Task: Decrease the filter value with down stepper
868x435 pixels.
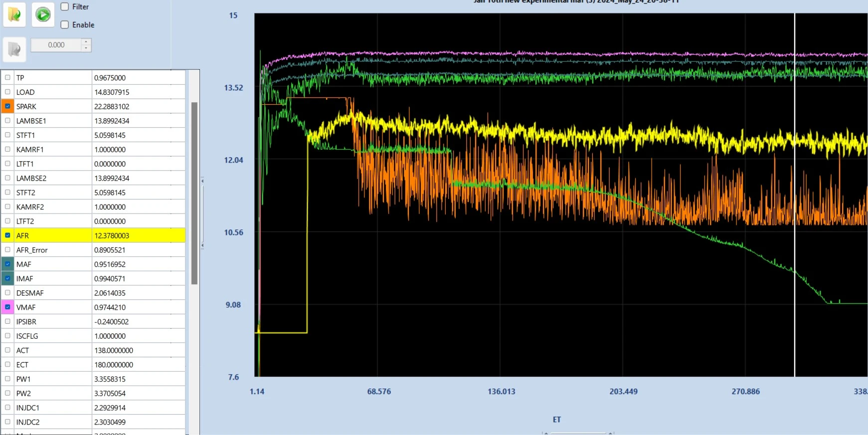Action: click(86, 48)
